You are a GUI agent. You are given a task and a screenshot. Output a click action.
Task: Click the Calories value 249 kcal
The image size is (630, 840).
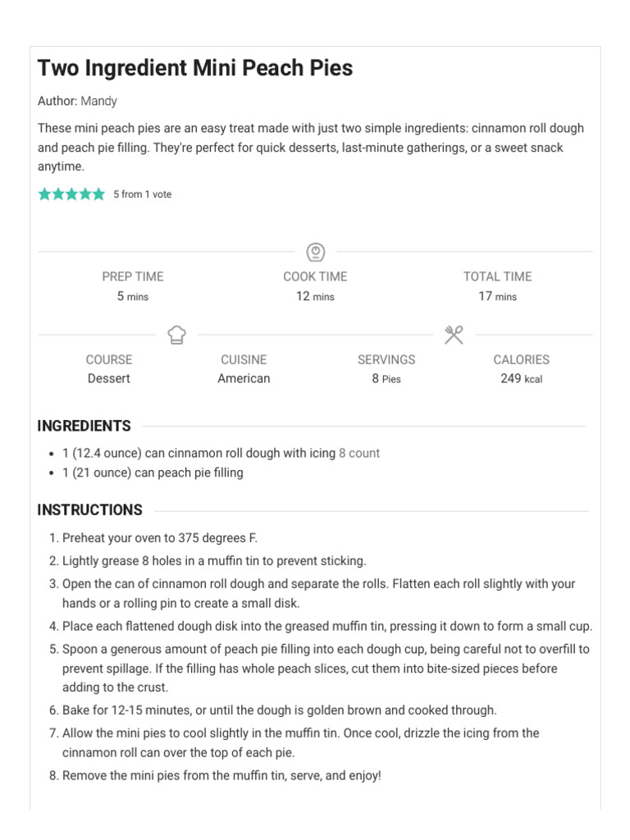(x=521, y=379)
